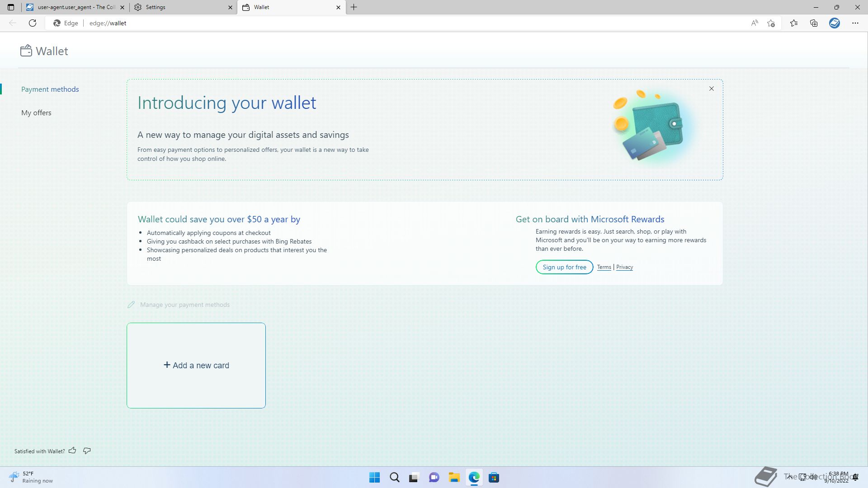The width and height of the screenshot is (868, 488).
Task: Switch to the Settings tab
Action: tap(183, 7)
